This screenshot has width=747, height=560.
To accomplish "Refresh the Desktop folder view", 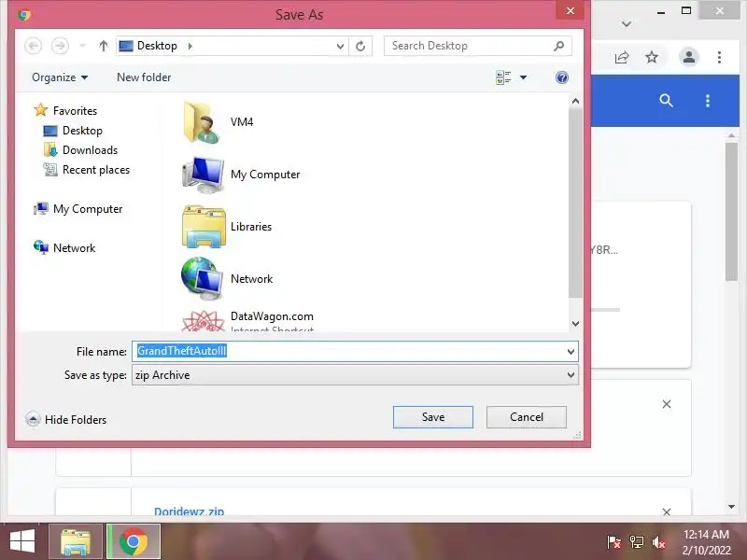I will [x=360, y=46].
